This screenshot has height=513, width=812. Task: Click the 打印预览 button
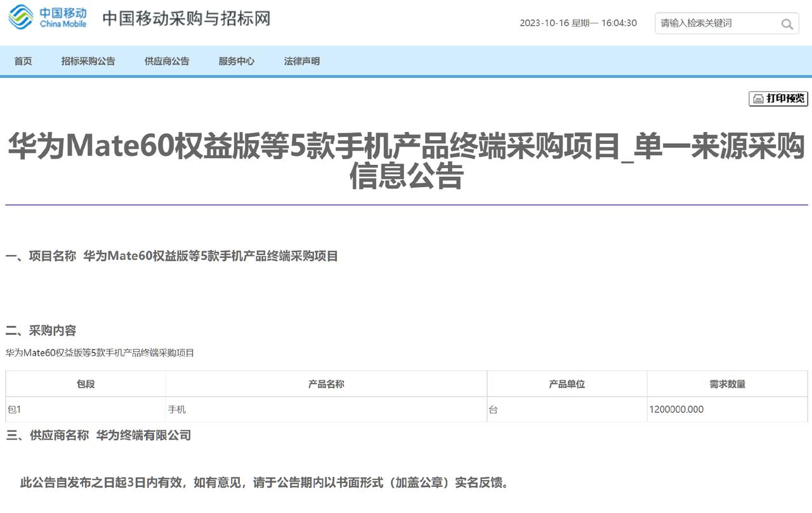pyautogui.click(x=778, y=98)
